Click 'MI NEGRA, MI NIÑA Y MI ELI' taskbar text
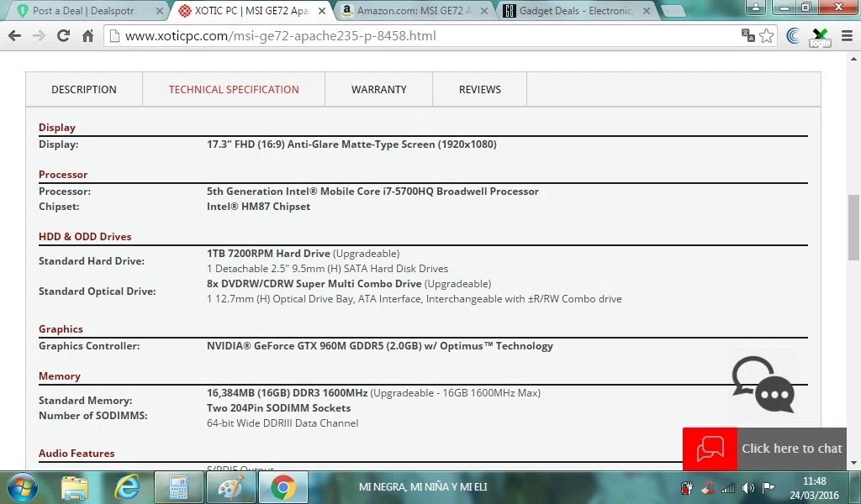861x504 pixels. point(423,486)
